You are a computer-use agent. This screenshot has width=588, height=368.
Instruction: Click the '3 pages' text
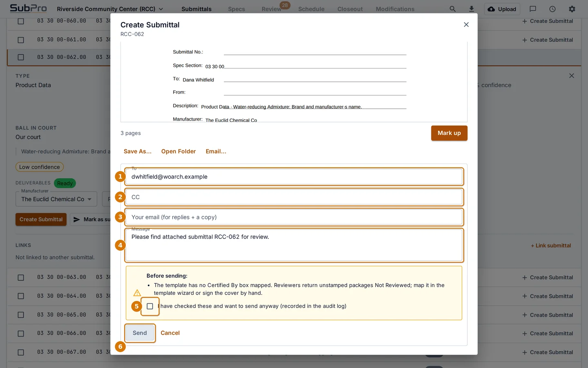(131, 133)
